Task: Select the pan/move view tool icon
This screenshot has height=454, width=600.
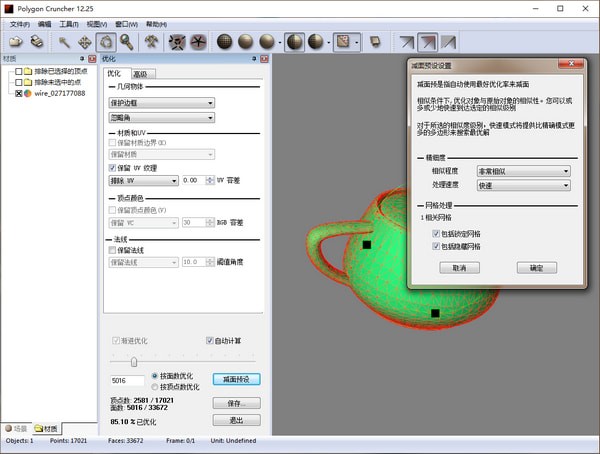Action: click(84, 42)
